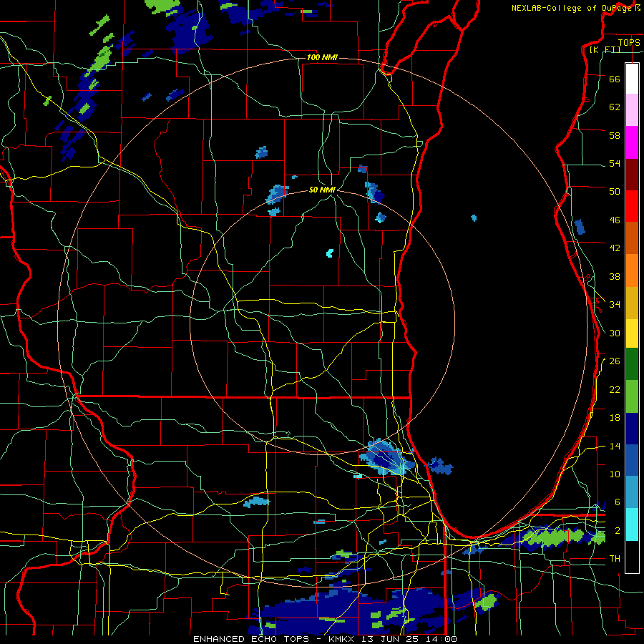Screen dimensions: 644x644
Task: Click the "50 NMI" range ring label
Action: tap(322, 190)
